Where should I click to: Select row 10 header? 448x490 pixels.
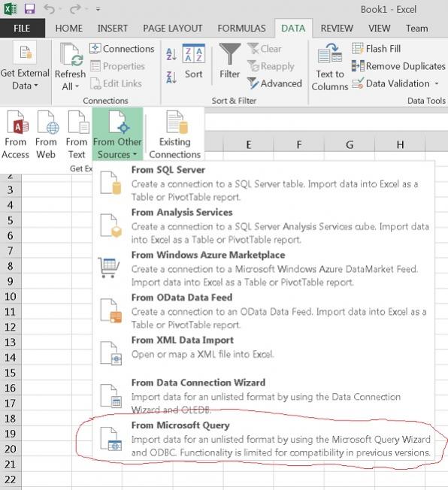[x=11, y=296]
